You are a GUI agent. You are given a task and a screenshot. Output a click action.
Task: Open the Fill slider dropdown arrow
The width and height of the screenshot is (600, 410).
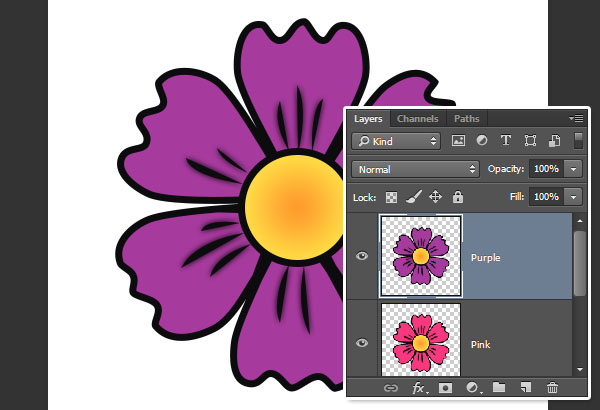pyautogui.click(x=573, y=197)
